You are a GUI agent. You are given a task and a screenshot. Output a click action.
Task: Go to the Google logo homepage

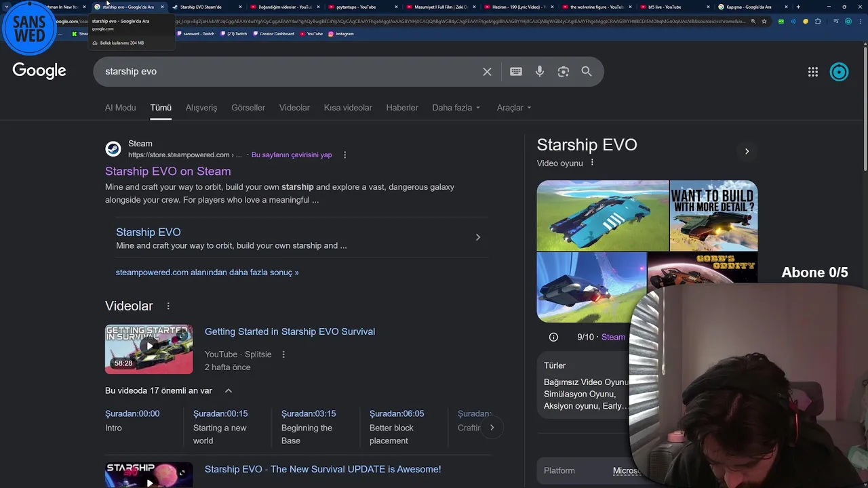(39, 70)
